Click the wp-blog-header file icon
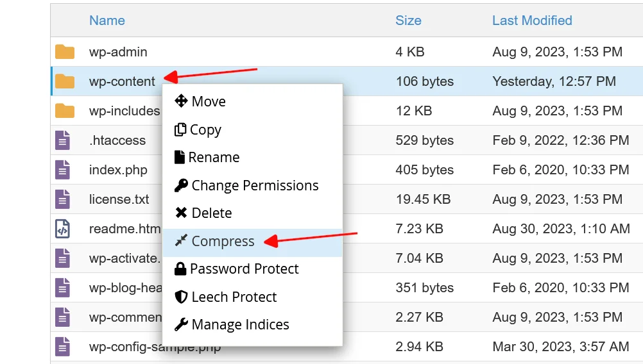Image resolution: width=643 pixels, height=364 pixels. pyautogui.click(x=62, y=288)
